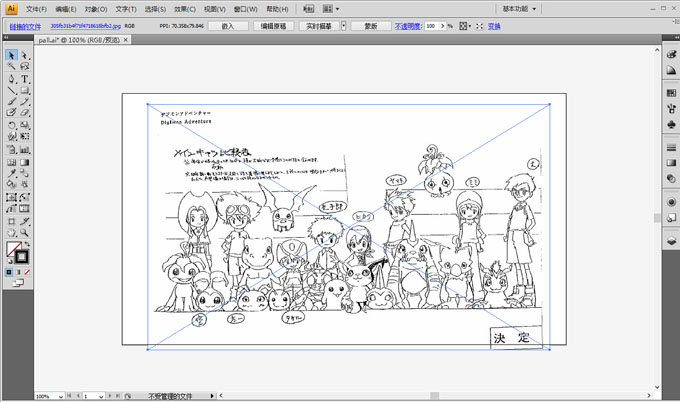
Task: Open the Symbols panel icon
Action: coord(671,124)
